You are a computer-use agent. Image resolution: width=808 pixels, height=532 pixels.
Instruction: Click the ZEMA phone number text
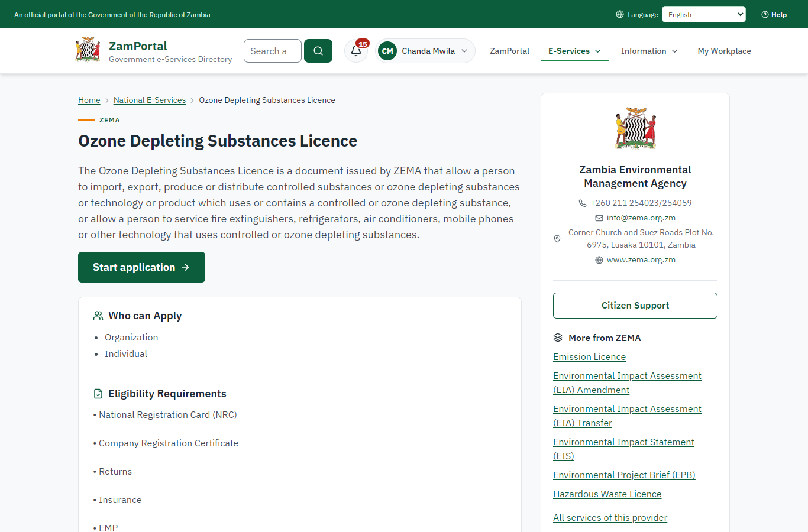[641, 203]
